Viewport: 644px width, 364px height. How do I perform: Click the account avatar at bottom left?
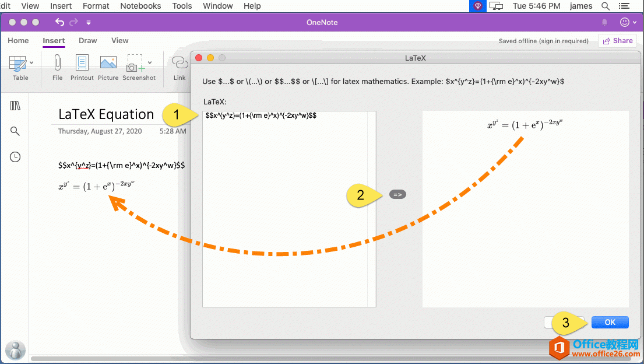pyautogui.click(x=16, y=350)
